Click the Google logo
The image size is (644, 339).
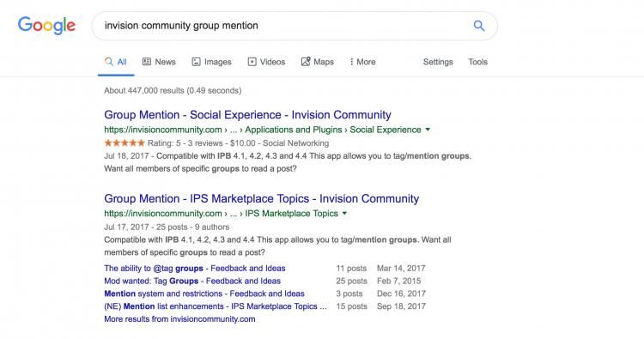[x=46, y=26]
